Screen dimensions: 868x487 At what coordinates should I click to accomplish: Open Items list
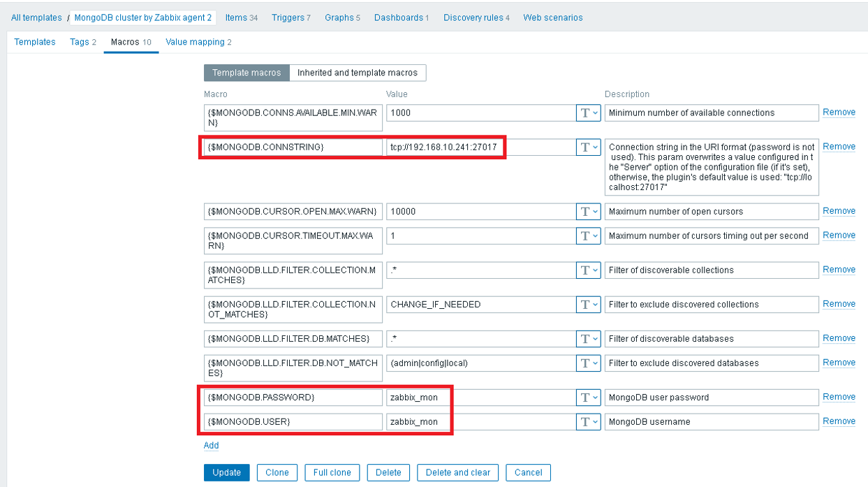241,17
